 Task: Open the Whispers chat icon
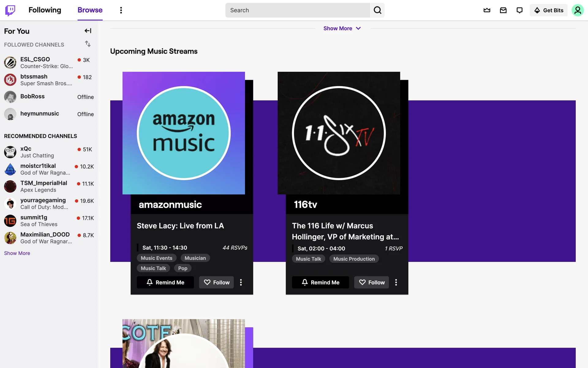click(519, 10)
